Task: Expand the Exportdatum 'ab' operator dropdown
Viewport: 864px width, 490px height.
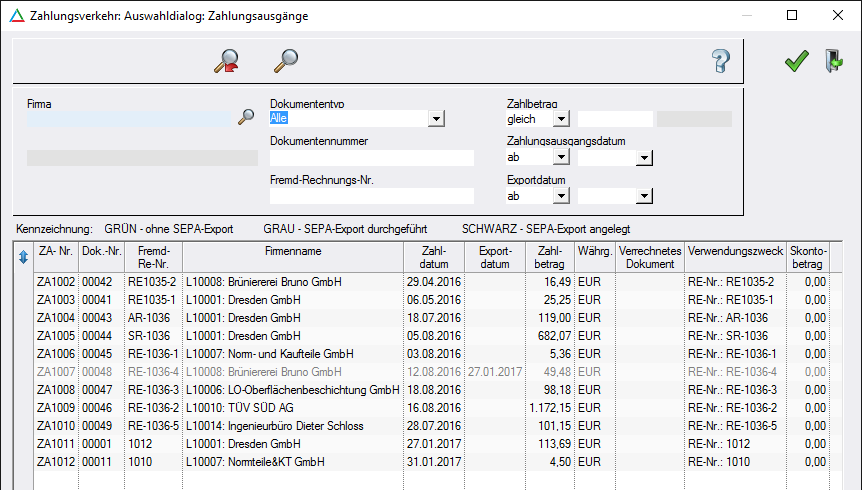Action: 561,196
